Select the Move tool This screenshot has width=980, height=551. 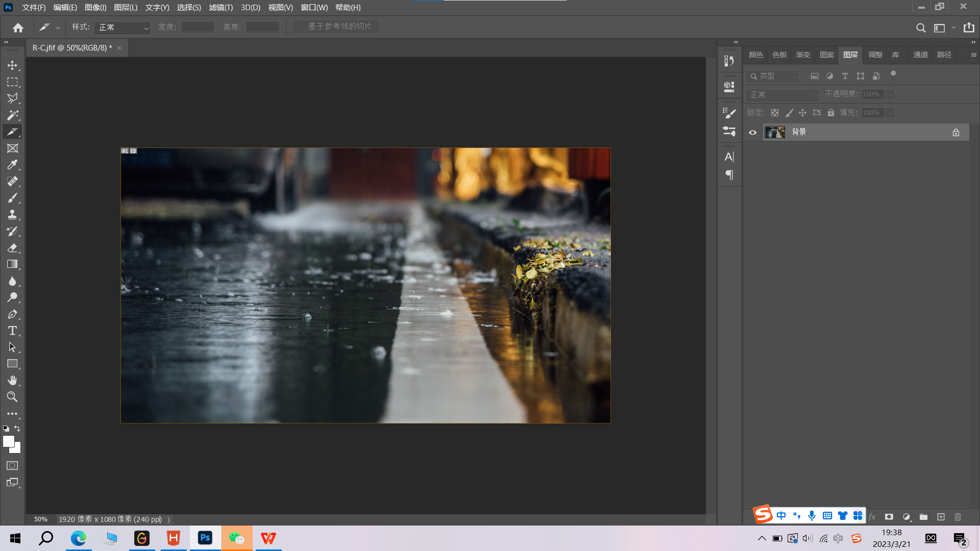tap(12, 65)
